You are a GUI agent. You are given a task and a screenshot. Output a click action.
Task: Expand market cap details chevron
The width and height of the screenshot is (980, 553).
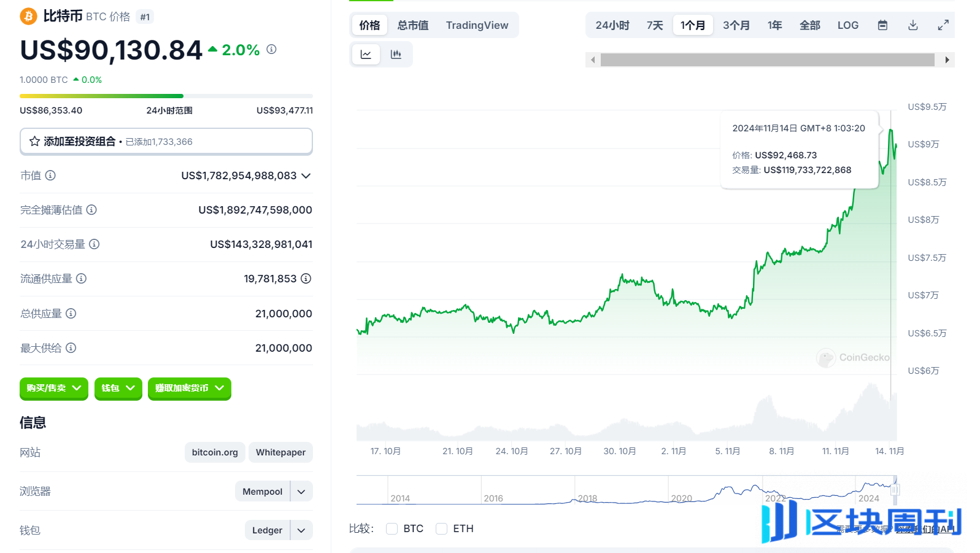pyautogui.click(x=306, y=176)
